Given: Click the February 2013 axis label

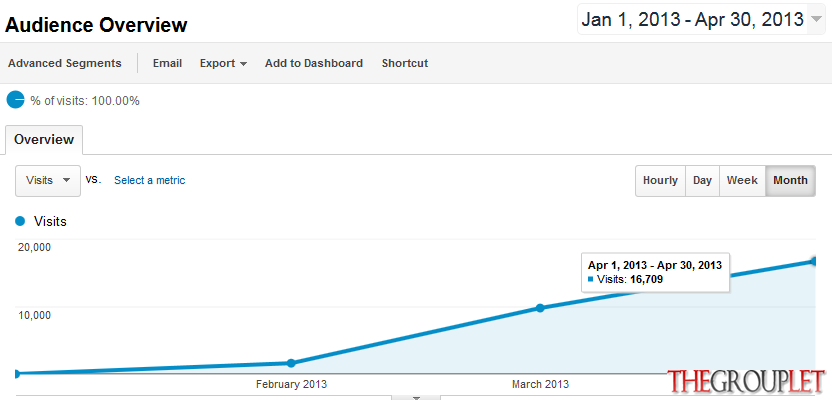Looking at the screenshot, I should pos(291,384).
